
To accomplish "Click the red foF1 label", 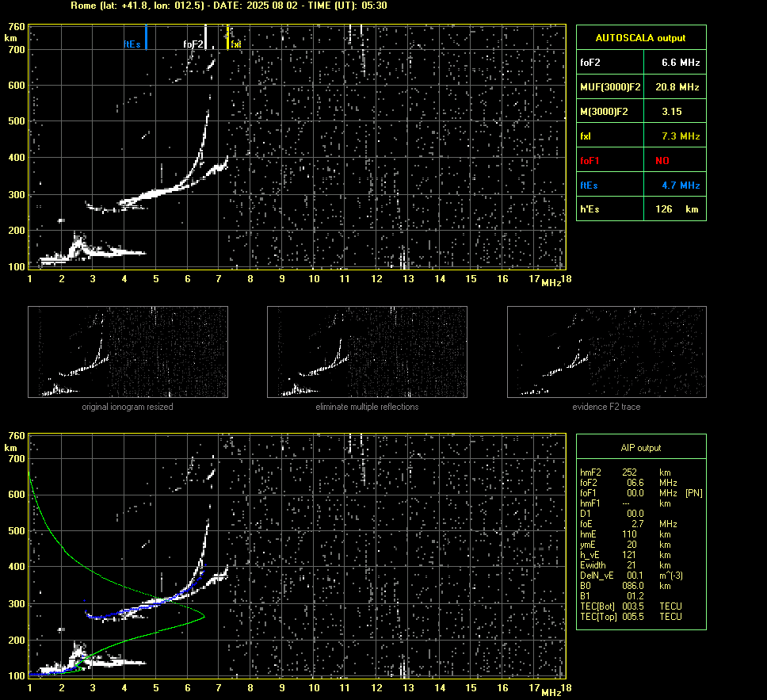I will coord(590,161).
